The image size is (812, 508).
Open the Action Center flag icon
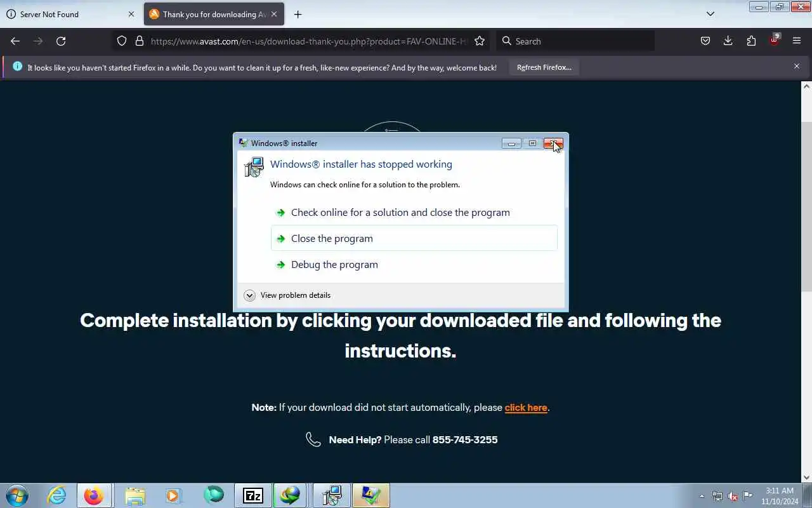[748, 496]
